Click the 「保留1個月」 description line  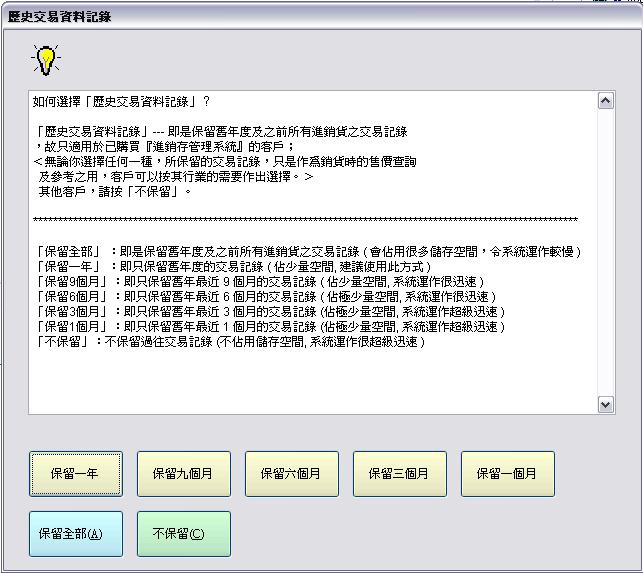coord(270,327)
